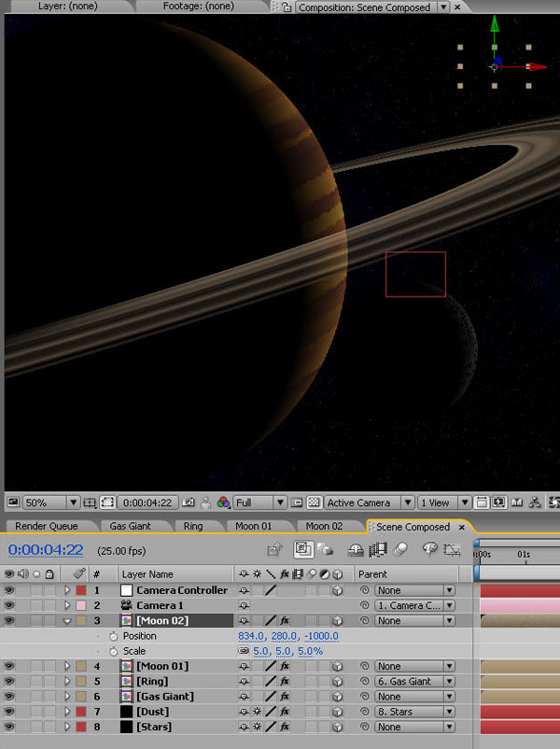
Task: Collapse the Moon 02 layer properties
Action: 67,620
